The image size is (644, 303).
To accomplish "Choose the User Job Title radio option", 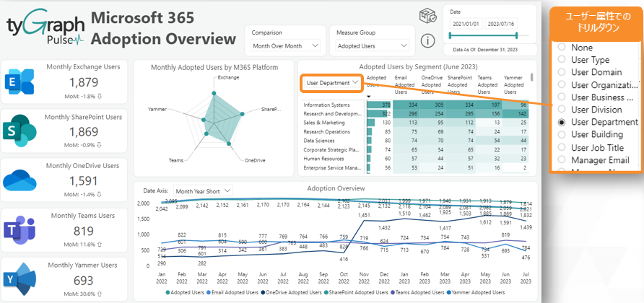I will [x=561, y=147].
